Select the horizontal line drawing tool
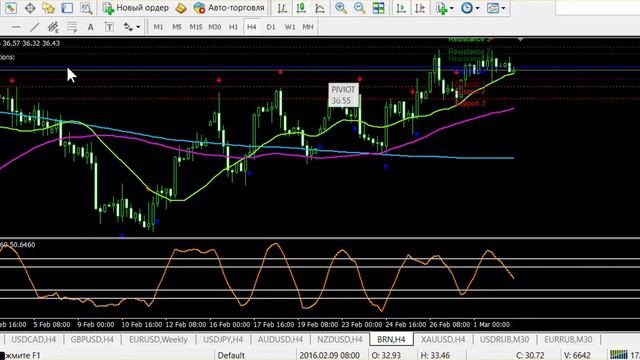Screen dimensions: 640x360 16,27
